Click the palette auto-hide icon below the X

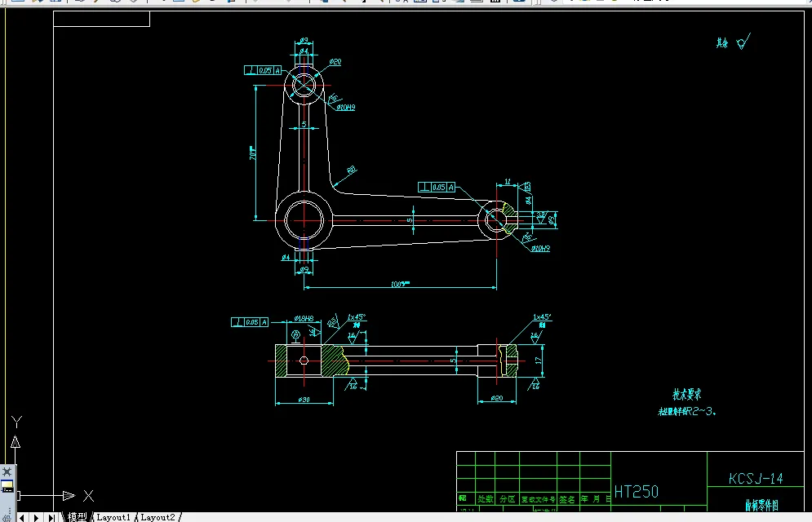[7, 486]
